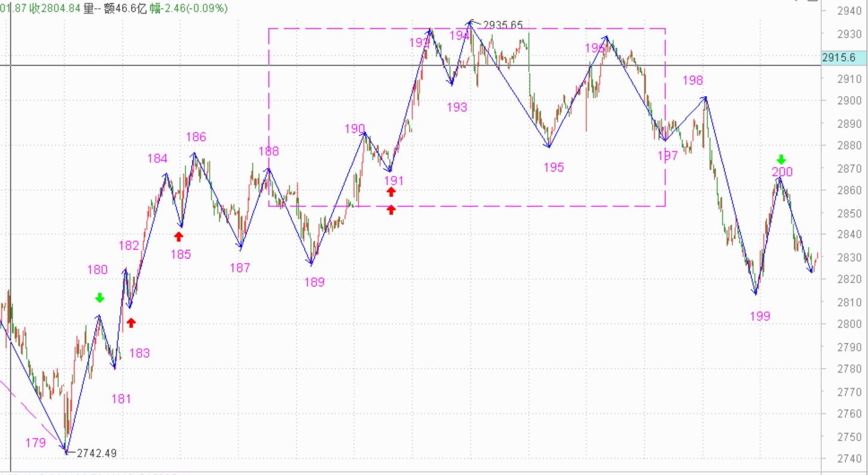The width and height of the screenshot is (868, 475).
Task: Click the red up arrow above wave 185
Action: coord(178,236)
